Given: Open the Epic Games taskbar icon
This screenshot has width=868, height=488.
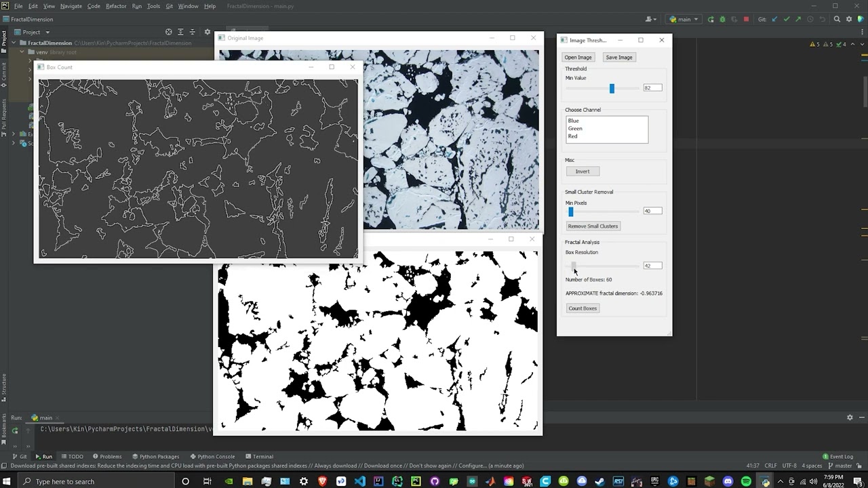Looking at the screenshot, I should (x=655, y=481).
